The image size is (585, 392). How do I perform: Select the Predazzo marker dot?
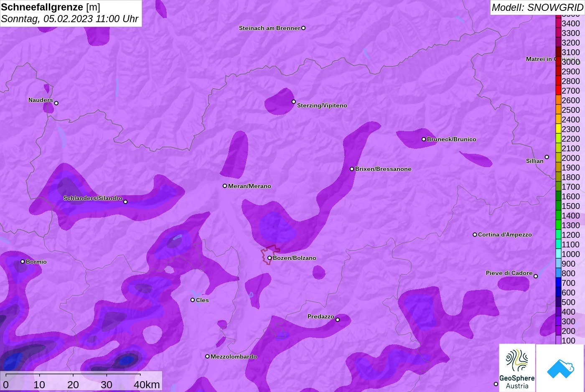(338, 320)
